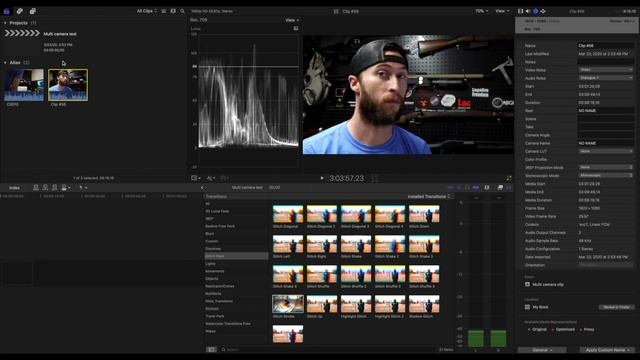Hide the transitions browser sidebar
The width and height of the screenshot is (640, 360).
[x=211, y=349]
